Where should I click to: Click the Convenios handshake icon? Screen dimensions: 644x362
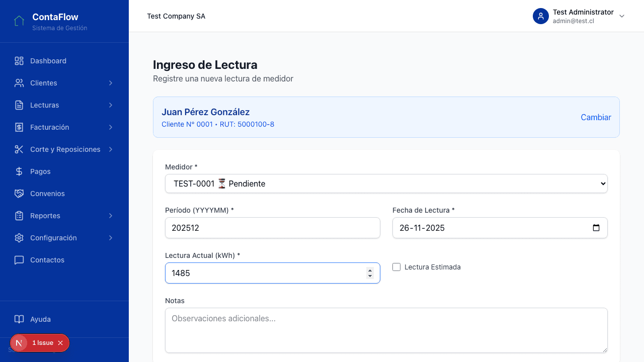(19, 194)
